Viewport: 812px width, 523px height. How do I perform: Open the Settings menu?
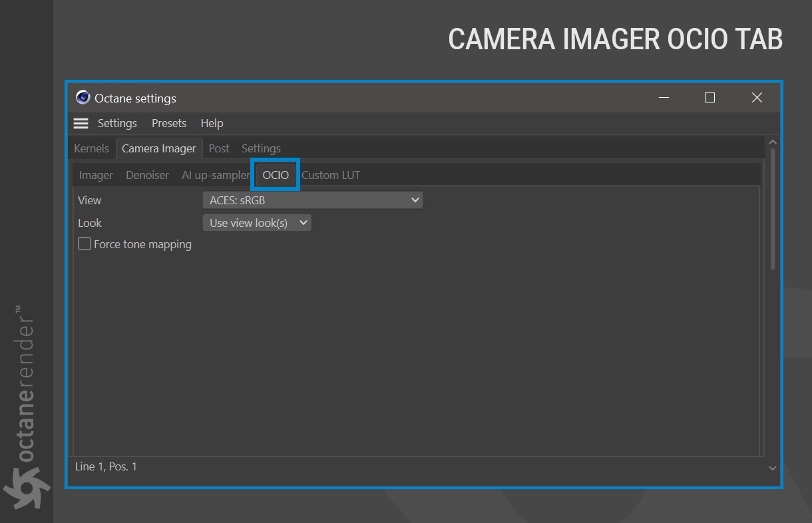coord(117,123)
